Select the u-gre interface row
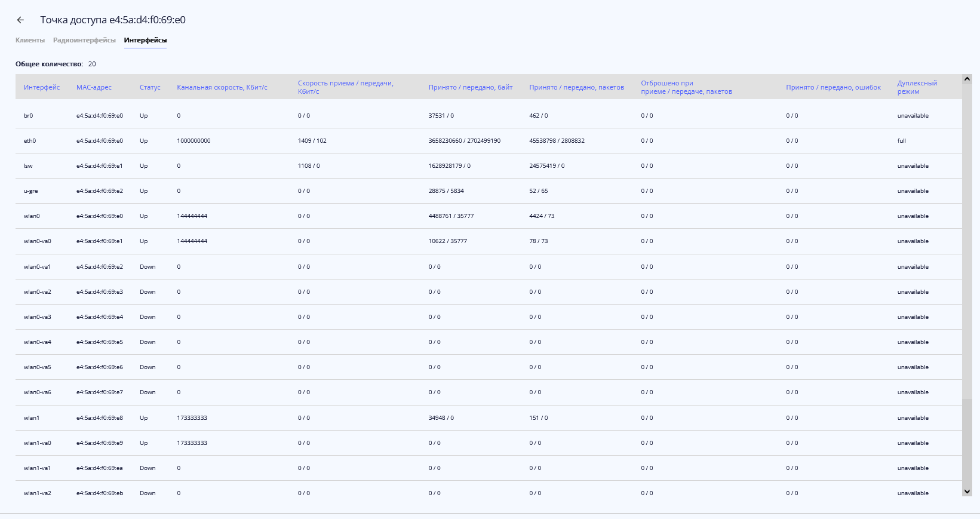The width and height of the screenshot is (980, 519). pyautogui.click(x=30, y=191)
